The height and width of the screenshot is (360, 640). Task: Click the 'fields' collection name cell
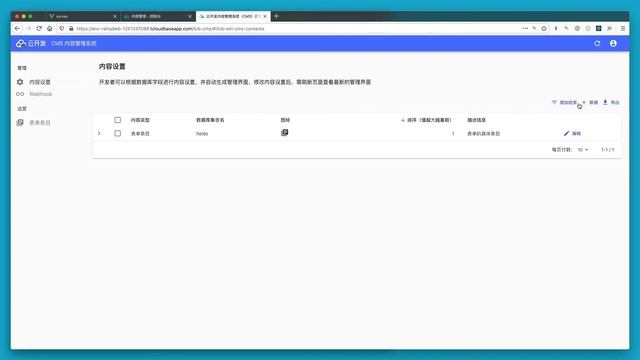[202, 133]
